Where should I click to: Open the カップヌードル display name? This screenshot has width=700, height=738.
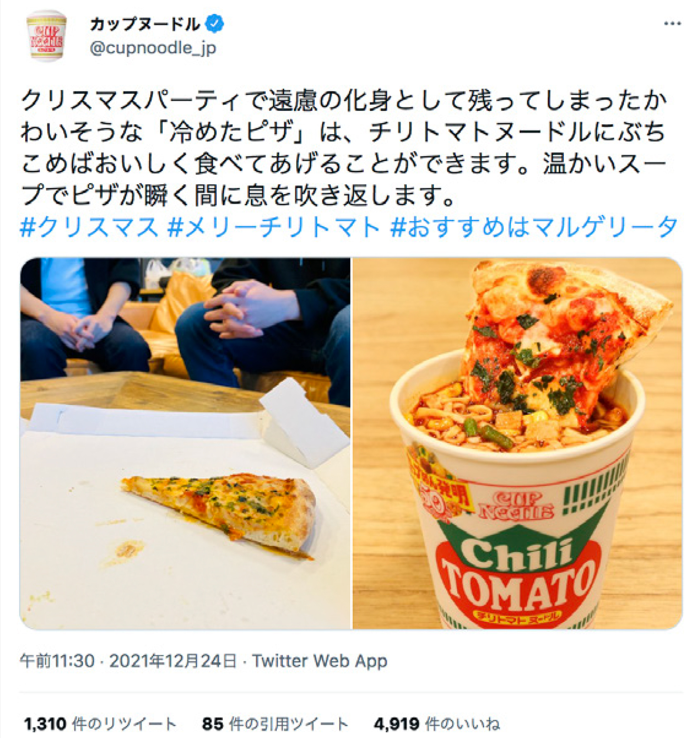click(x=145, y=24)
